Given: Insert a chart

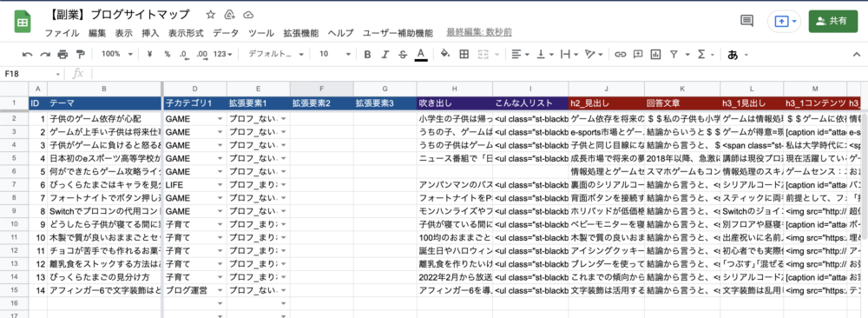Looking at the screenshot, I should (656, 54).
